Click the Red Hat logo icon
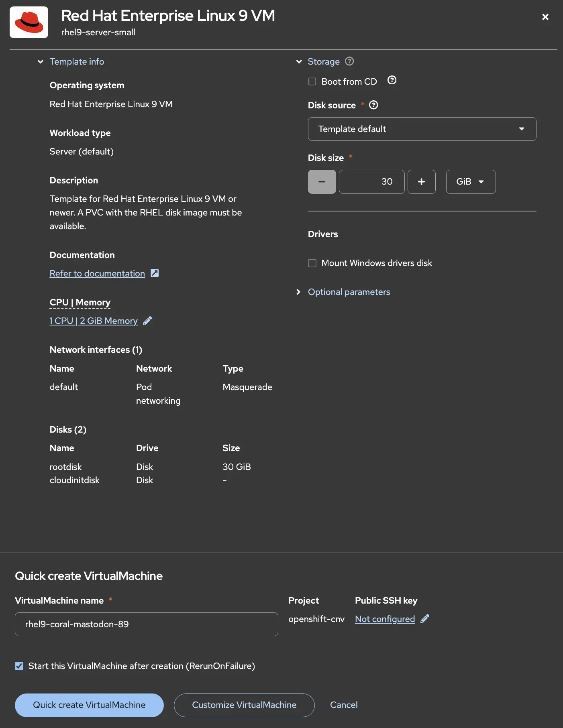Viewport: 563px width, 728px height. [x=29, y=22]
